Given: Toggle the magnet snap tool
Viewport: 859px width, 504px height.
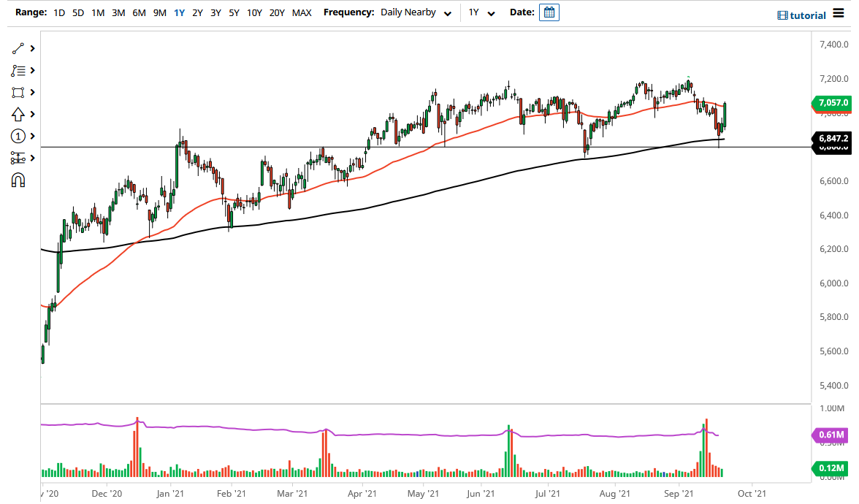Looking at the screenshot, I should 18,180.
